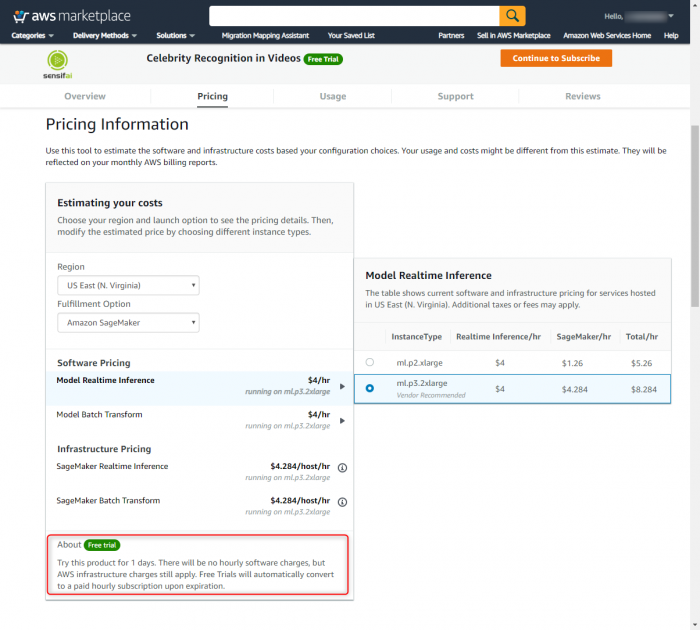This screenshot has width=700, height=630.
Task: Click the Free Trial badge near title
Action: point(323,59)
